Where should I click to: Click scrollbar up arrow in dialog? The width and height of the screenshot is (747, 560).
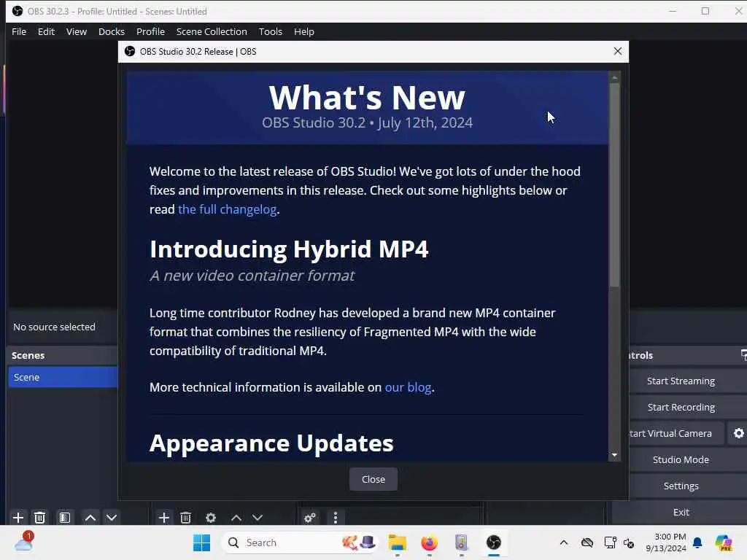614,77
